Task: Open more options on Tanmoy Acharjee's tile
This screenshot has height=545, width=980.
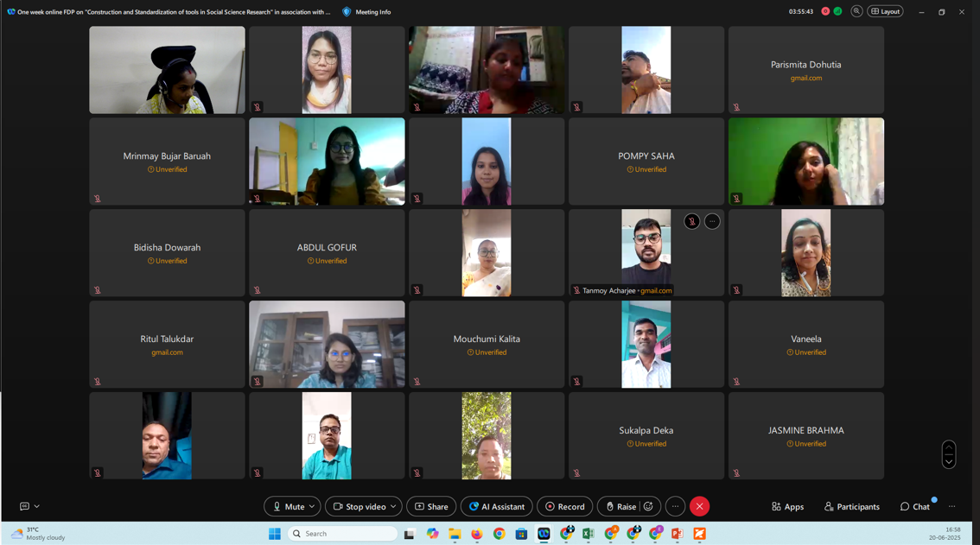Action: pos(712,222)
